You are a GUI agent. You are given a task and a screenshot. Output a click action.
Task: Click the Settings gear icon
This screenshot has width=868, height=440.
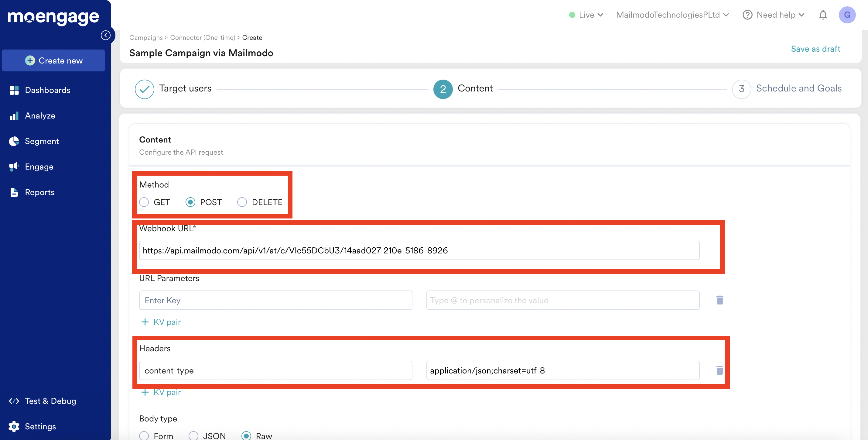coord(14,427)
